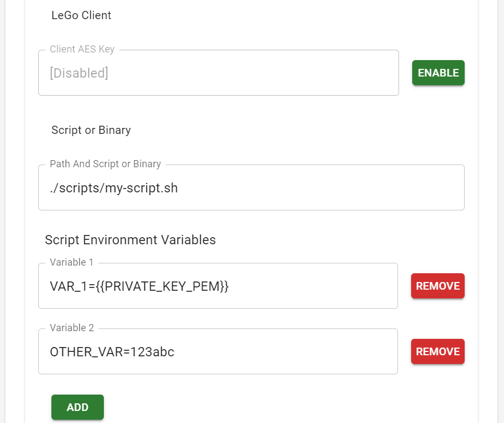Image resolution: width=504 pixels, height=423 pixels.
Task: Click the disabled Client AES Key field
Action: [x=219, y=72]
